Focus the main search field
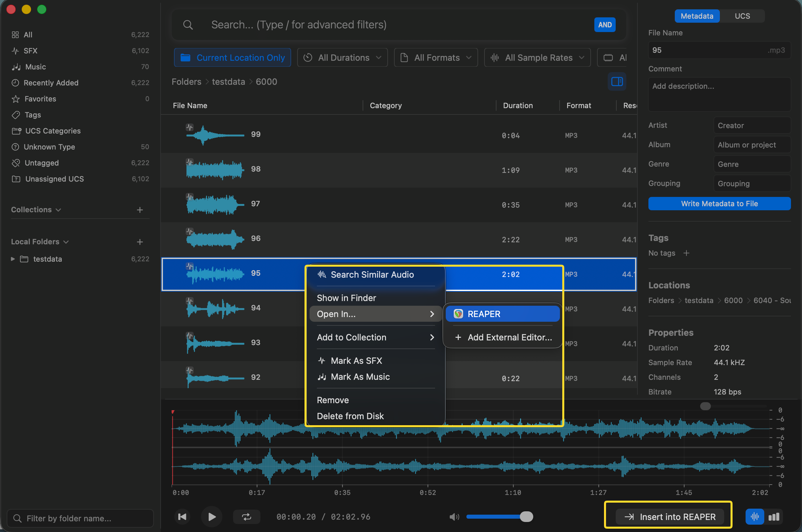This screenshot has width=802, height=532. [x=399, y=25]
